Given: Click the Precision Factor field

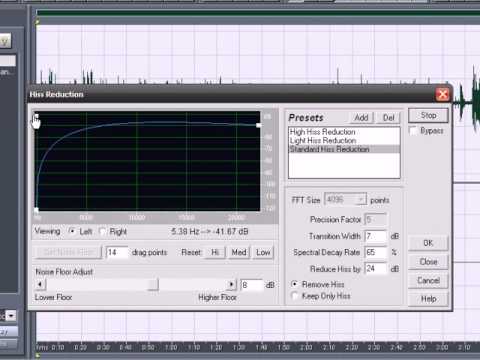Looking at the screenshot, I should pos(376,219).
